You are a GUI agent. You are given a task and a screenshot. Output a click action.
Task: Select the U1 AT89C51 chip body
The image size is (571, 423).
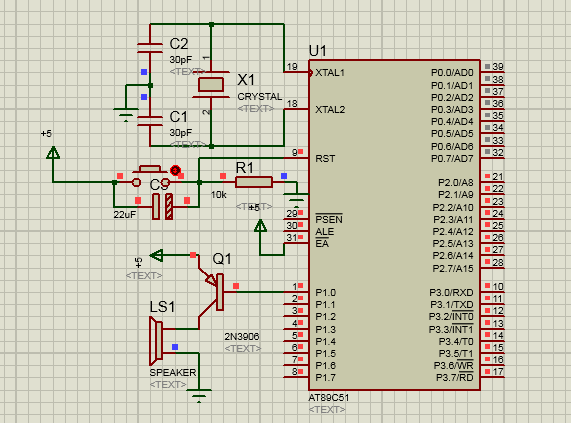coord(394,225)
